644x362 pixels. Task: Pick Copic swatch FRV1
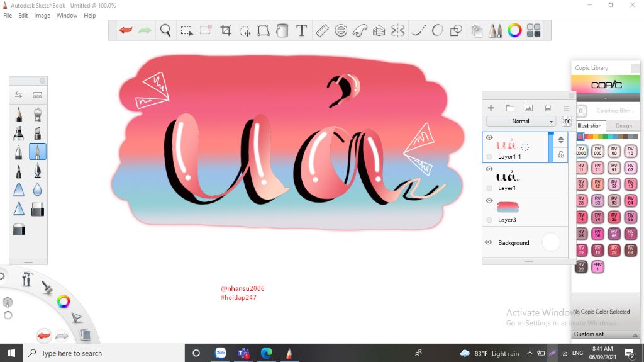[597, 266]
